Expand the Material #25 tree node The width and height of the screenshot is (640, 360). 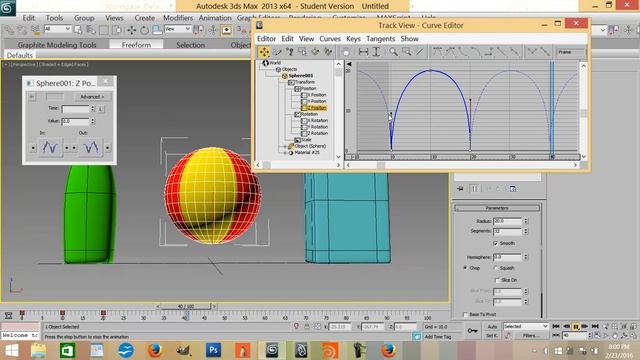tap(285, 153)
